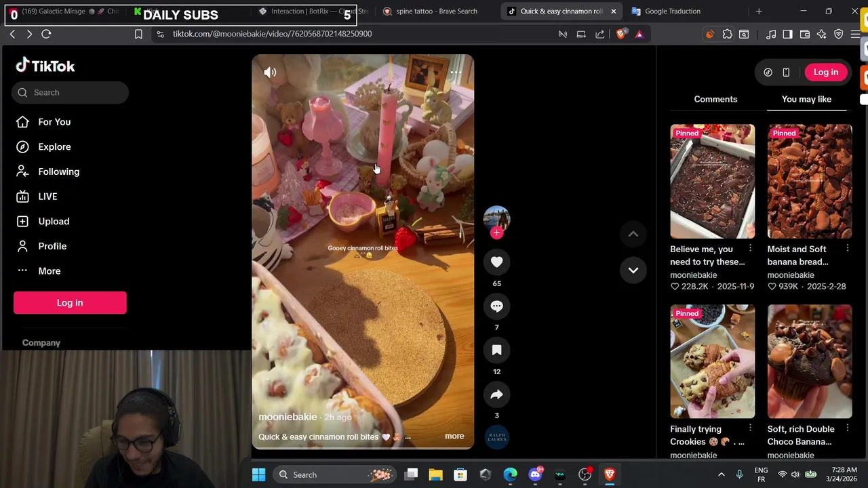Share the video with the arrow icon
Screen dimensions: 868x488
pos(496,394)
